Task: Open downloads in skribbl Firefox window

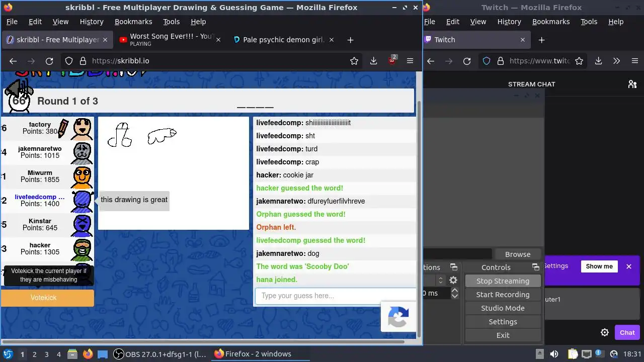Action: pyautogui.click(x=373, y=61)
